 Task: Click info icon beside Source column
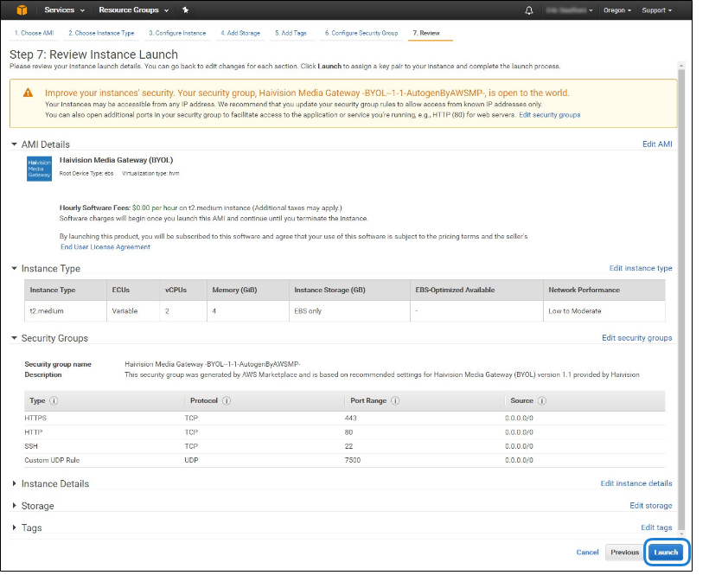[x=540, y=401]
